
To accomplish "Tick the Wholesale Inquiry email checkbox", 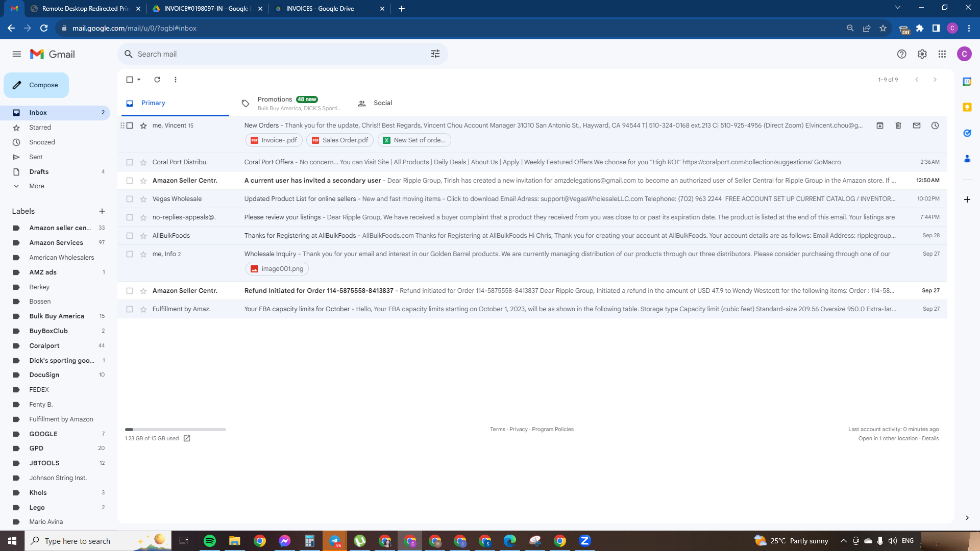I will click(130, 254).
